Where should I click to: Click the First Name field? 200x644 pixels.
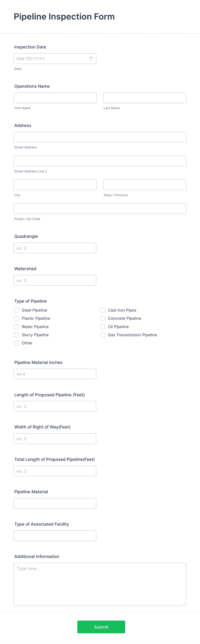click(x=55, y=98)
